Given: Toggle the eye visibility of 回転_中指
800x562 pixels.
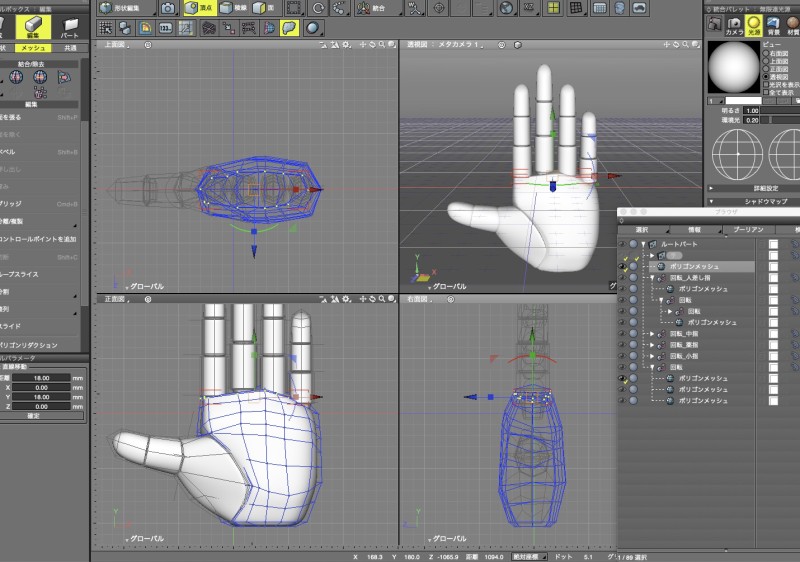Looking at the screenshot, I should pos(622,334).
